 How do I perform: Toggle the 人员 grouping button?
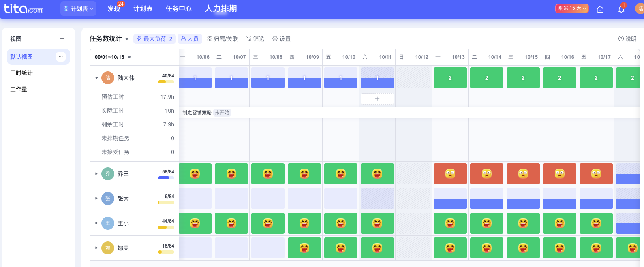click(x=190, y=39)
